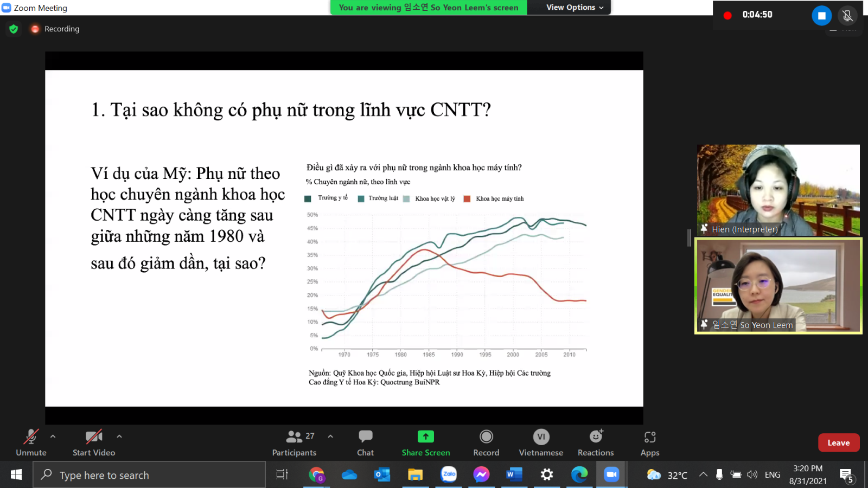Expand audio options arrow next to Unmute
Viewport: 868px width, 488px height.
(53, 436)
